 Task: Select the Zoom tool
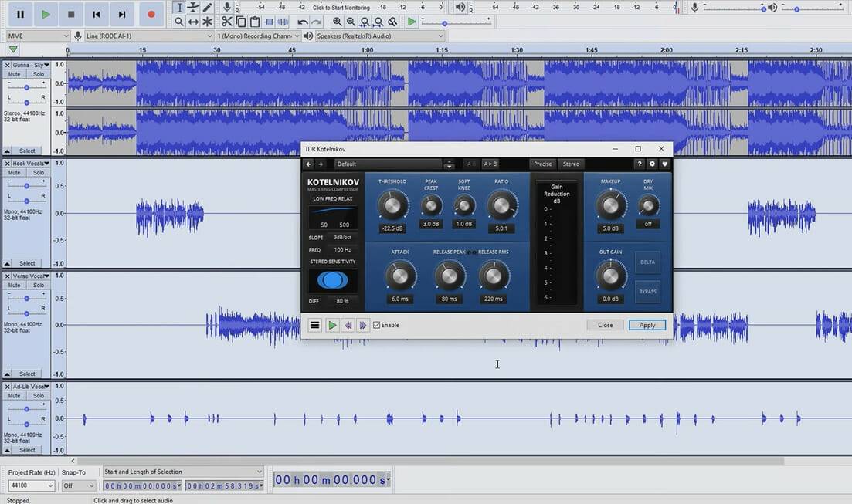pyautogui.click(x=178, y=22)
